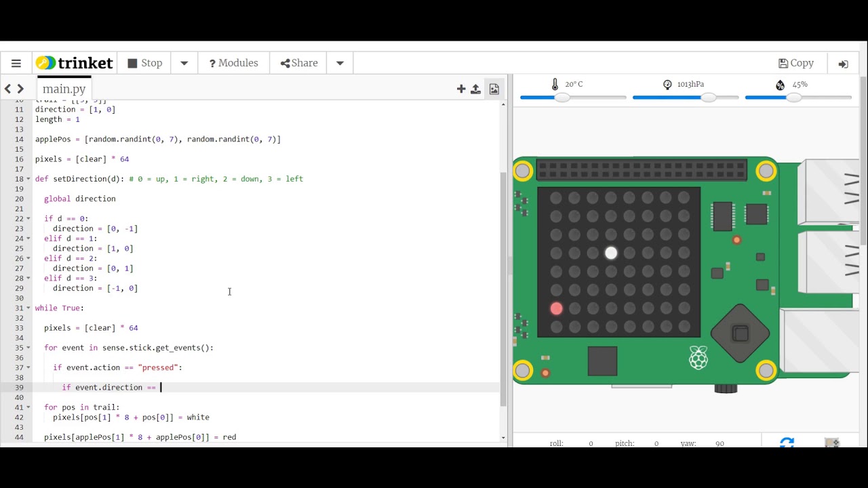Click the Raspberry Pi logo on board

pos(698,357)
